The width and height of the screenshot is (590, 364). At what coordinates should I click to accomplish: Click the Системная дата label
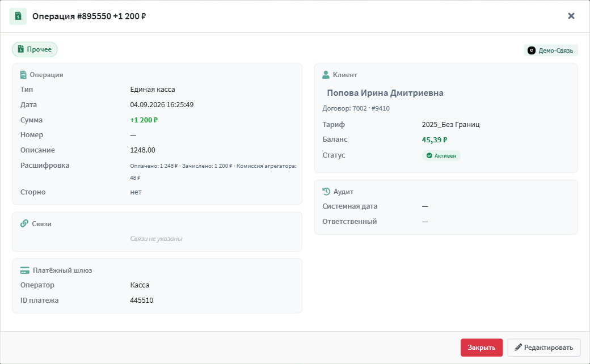click(350, 206)
